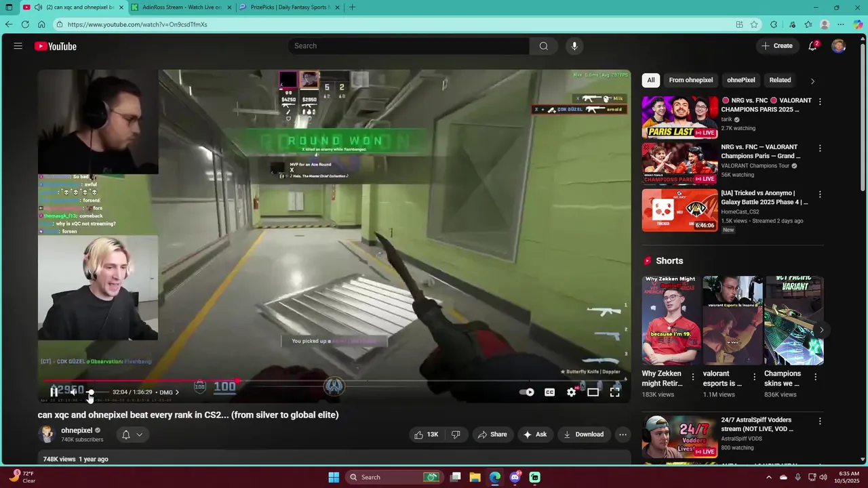Toggle closed captions (CC)
This screenshot has height=488, width=868.
tap(549, 392)
